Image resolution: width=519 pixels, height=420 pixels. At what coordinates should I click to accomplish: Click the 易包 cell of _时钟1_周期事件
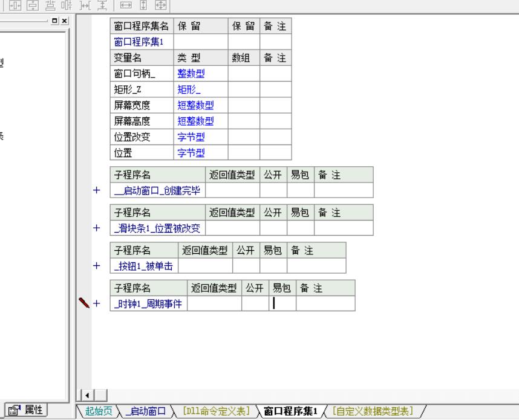coord(282,303)
